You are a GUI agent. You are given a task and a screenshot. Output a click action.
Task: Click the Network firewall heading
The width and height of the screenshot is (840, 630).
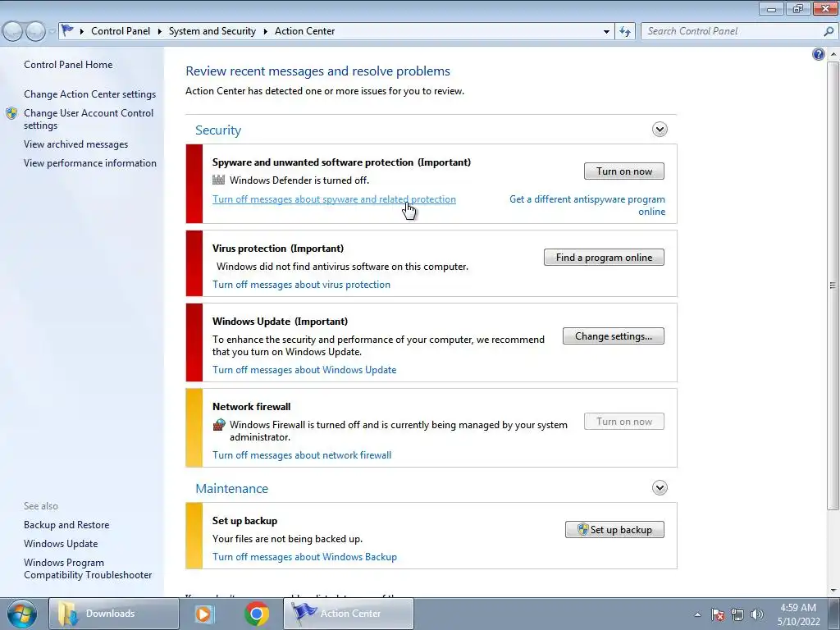(251, 407)
